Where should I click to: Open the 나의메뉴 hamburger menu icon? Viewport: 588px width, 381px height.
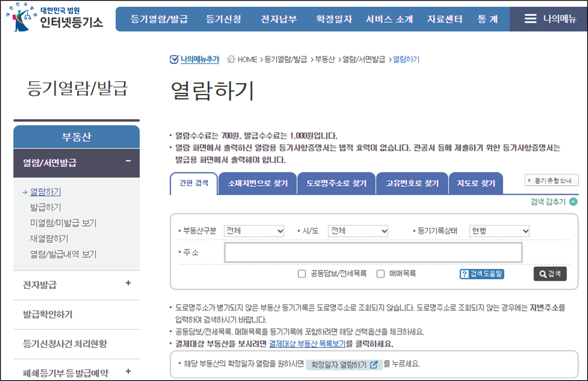click(531, 18)
